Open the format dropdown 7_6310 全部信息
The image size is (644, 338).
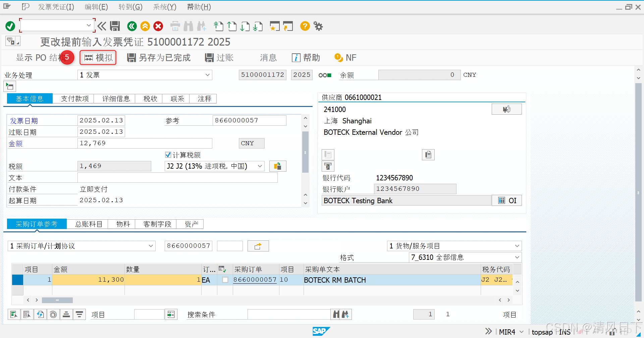click(x=517, y=257)
